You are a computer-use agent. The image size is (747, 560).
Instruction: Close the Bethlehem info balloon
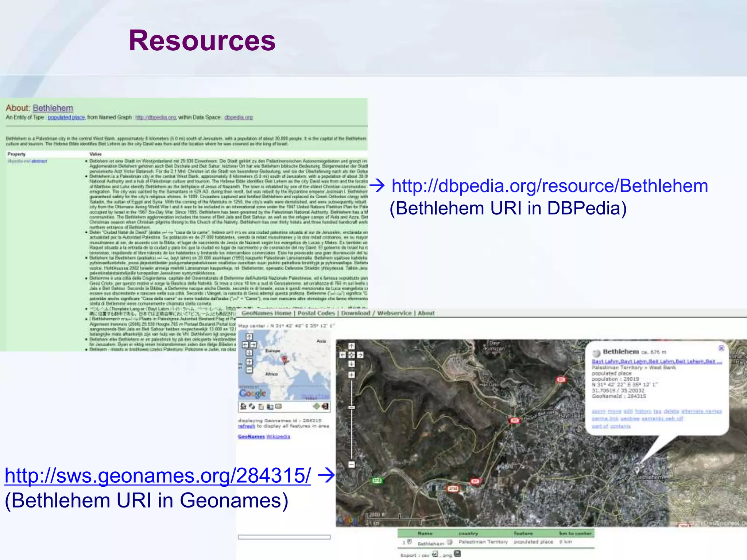[x=721, y=348]
